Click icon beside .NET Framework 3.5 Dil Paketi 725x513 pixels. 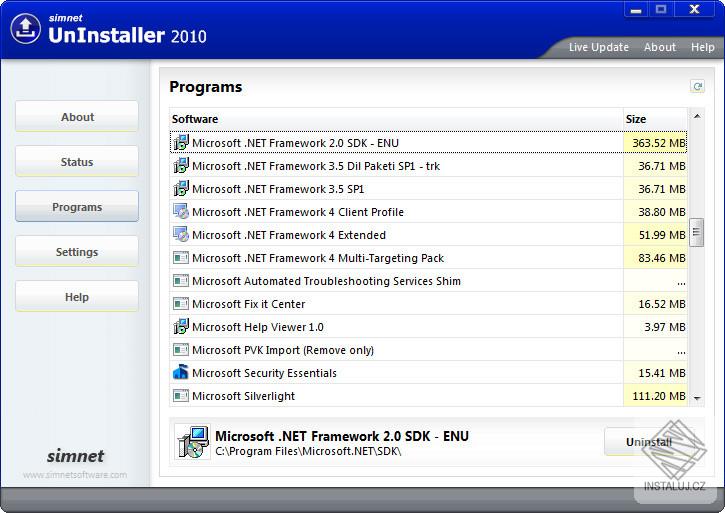click(181, 166)
